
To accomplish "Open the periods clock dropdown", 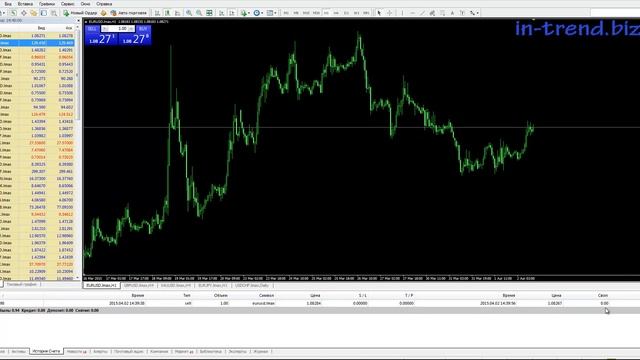I will (x=258, y=13).
